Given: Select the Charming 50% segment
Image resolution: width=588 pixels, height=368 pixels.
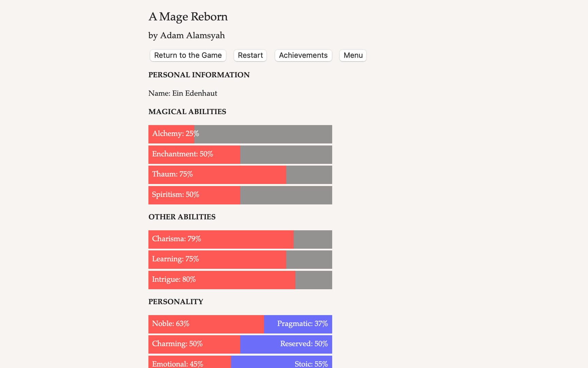Looking at the screenshot, I should point(194,344).
